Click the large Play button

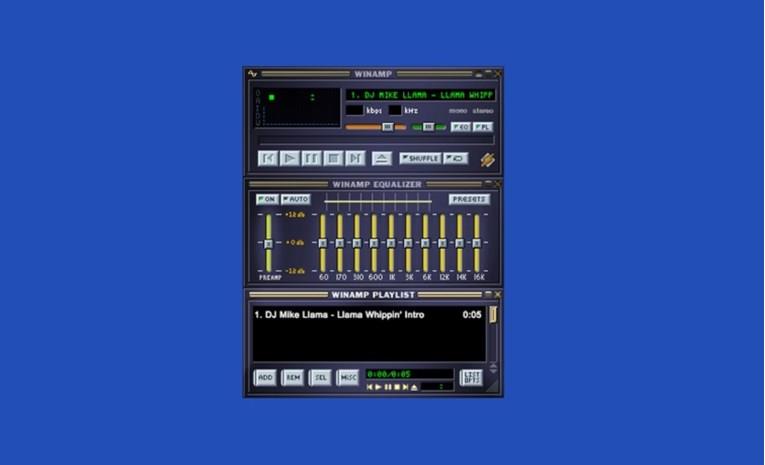(x=289, y=158)
